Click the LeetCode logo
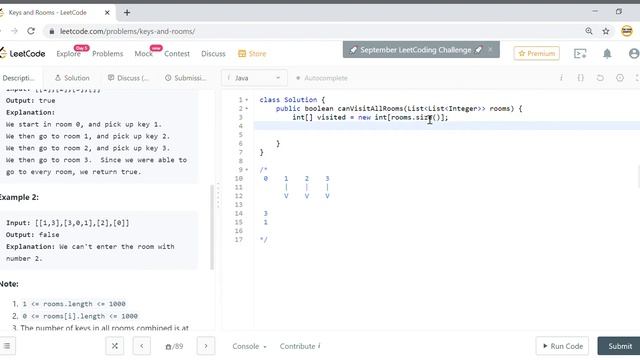The height and width of the screenshot is (360, 640). pos(22,53)
